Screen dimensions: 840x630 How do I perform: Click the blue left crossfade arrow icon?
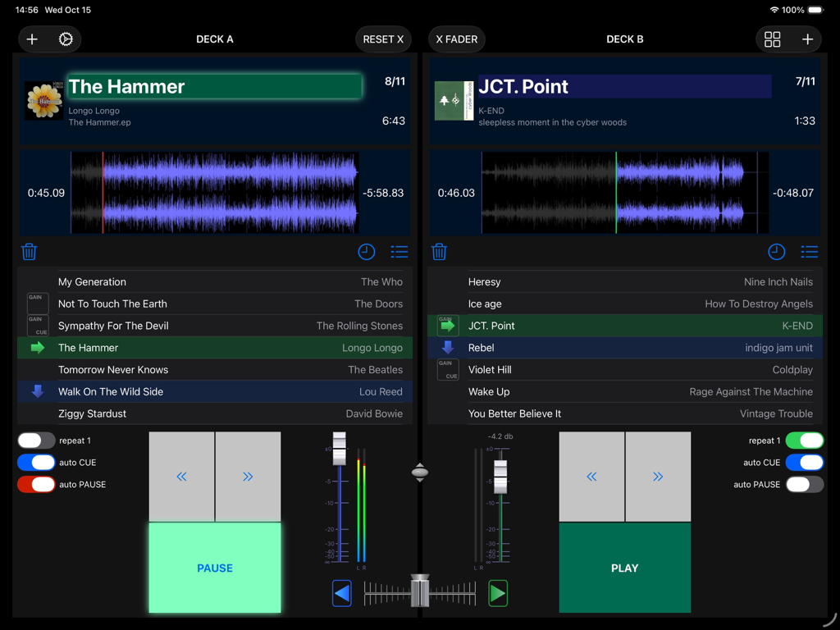[x=341, y=593]
